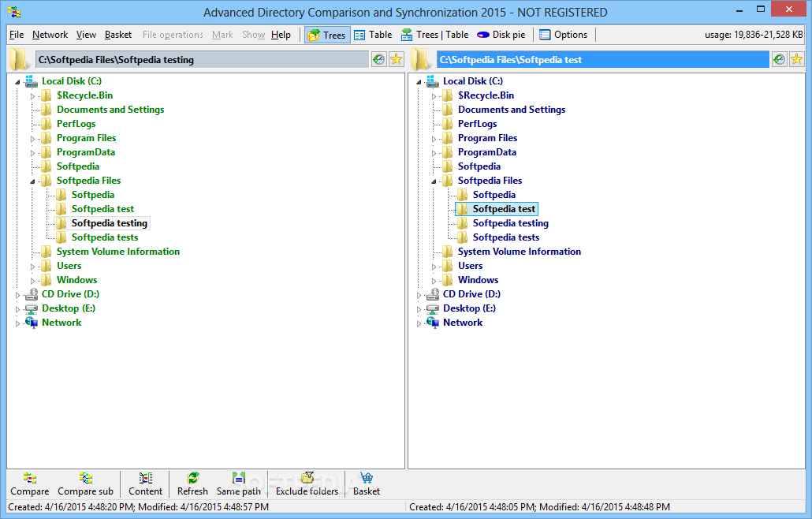Select PerfLogs in right tree

pyautogui.click(x=478, y=124)
